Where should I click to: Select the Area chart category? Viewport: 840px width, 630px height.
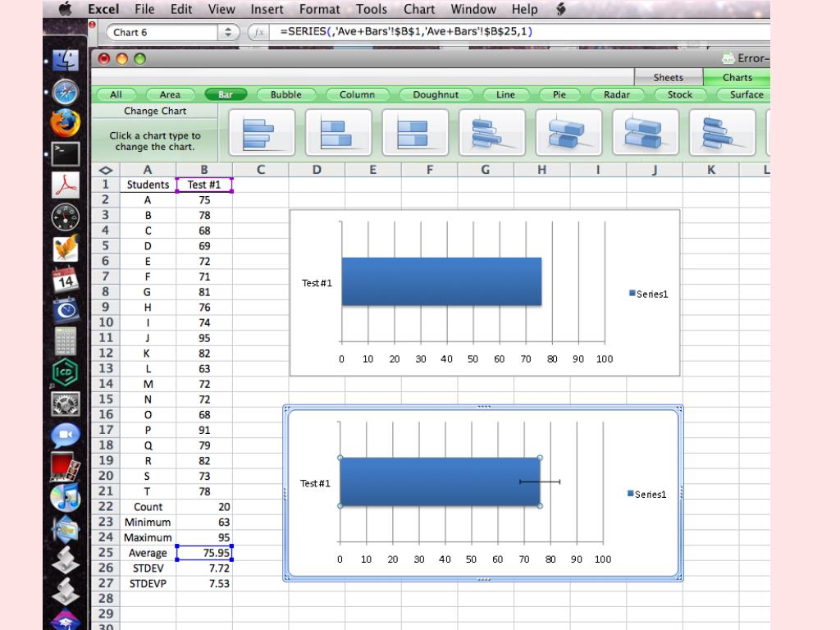(170, 95)
